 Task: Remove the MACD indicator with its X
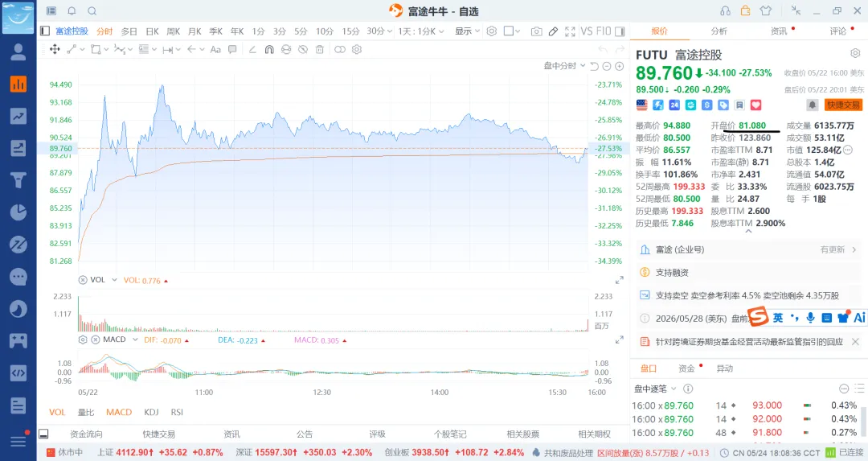pyautogui.click(x=95, y=340)
